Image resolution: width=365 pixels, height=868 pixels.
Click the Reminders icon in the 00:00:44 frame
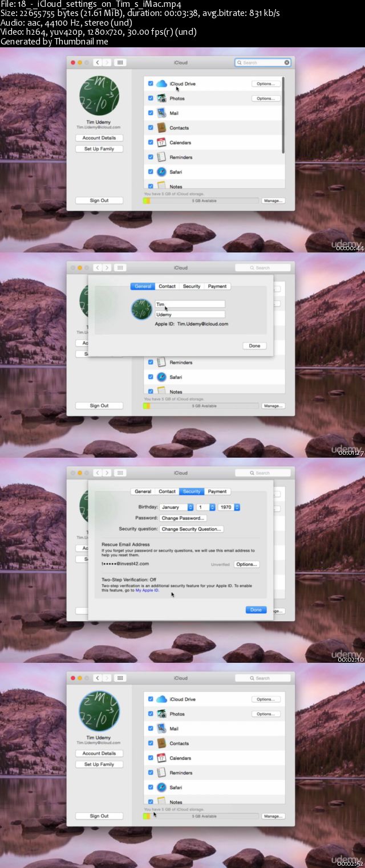point(161,157)
